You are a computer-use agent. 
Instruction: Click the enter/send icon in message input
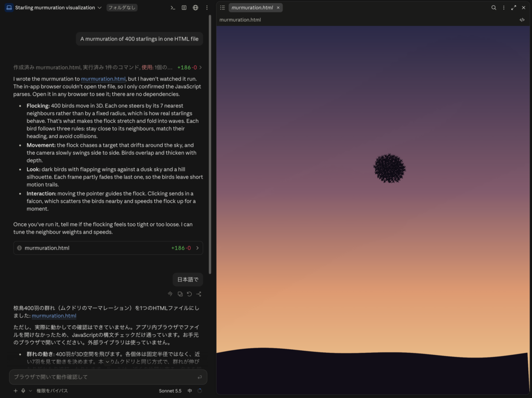pos(199,377)
